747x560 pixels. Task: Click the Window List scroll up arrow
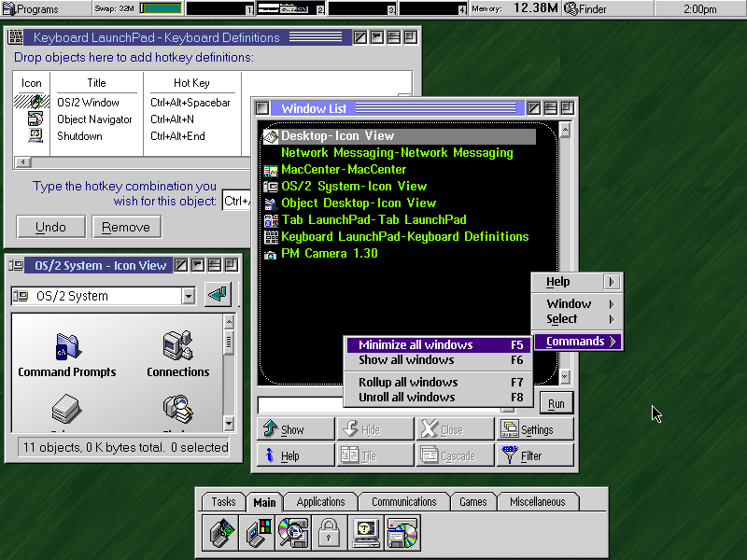[x=565, y=130]
